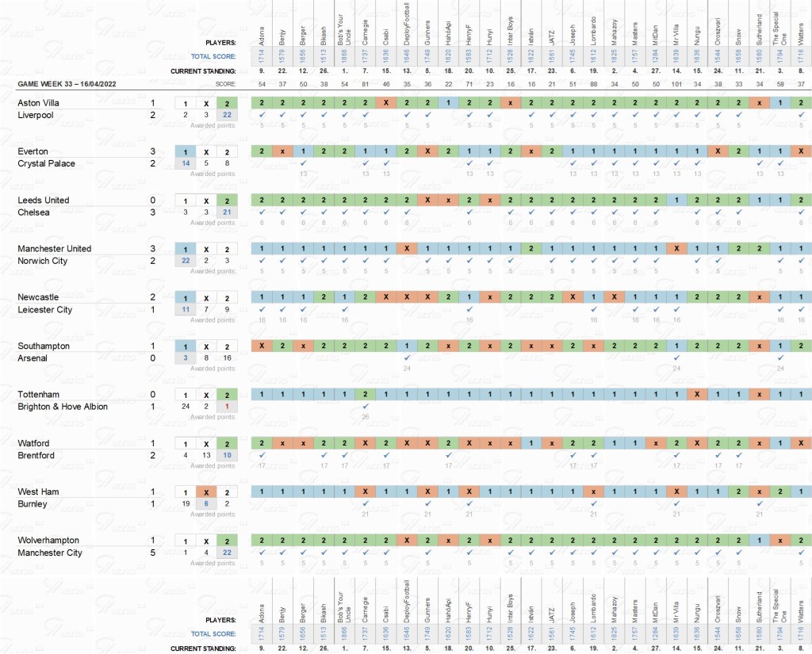Select the green 2 result box for Aston Villa–Liverpool
This screenshot has width=812, height=654.
(x=227, y=103)
